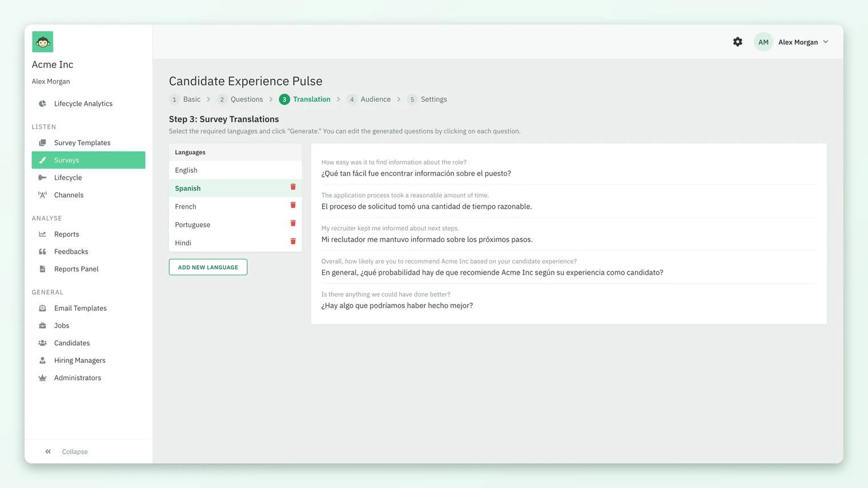This screenshot has height=488, width=868.
Task: Open the settings gear icon
Action: click(x=738, y=42)
